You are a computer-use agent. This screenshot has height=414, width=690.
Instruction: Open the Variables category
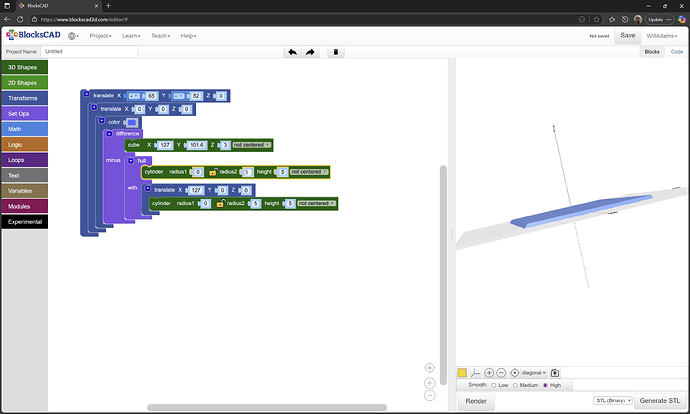(x=25, y=191)
